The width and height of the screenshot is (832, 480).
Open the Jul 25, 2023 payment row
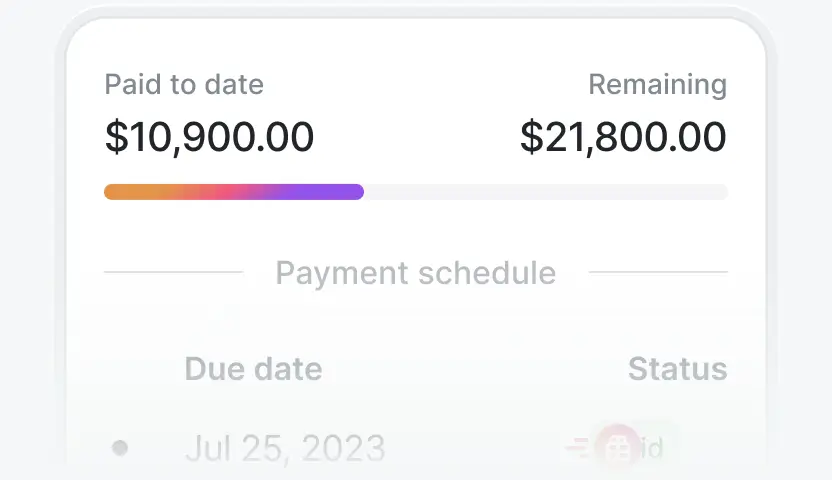coord(416,448)
